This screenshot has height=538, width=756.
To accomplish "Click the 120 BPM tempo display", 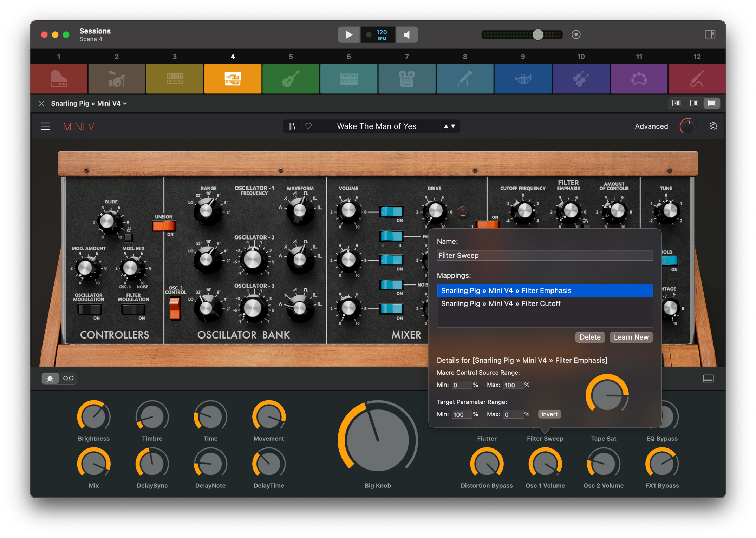I will [x=378, y=35].
